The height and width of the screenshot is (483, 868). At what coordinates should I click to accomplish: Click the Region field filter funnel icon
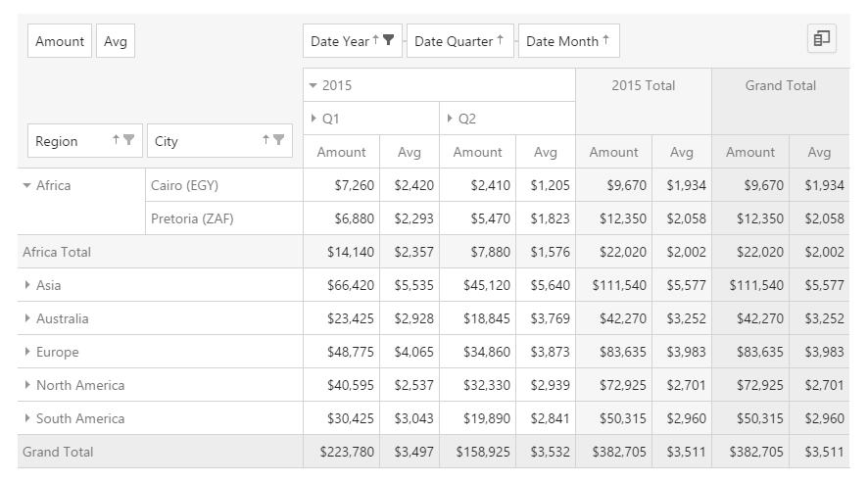(128, 140)
